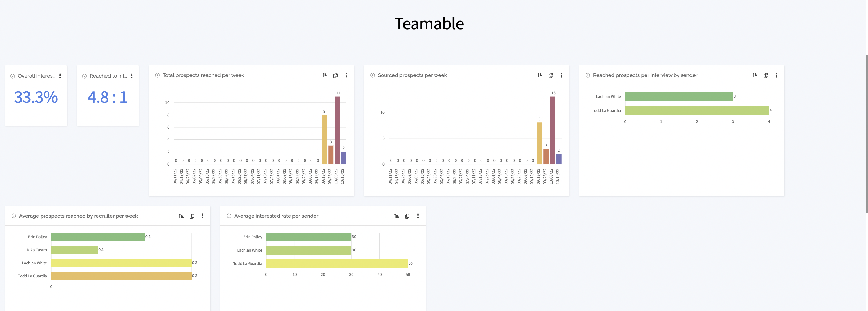The image size is (868, 311).
Task: Open info icon on Reached to interview card
Action: click(84, 76)
